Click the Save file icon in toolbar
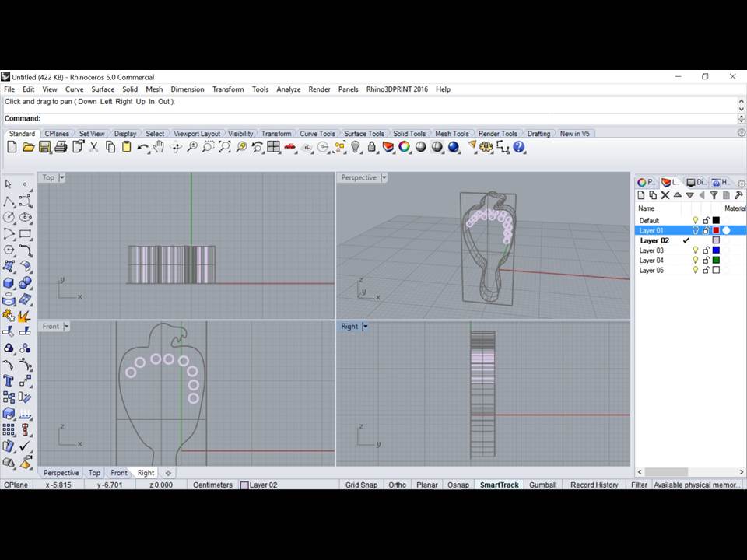The image size is (747, 560). click(x=44, y=147)
